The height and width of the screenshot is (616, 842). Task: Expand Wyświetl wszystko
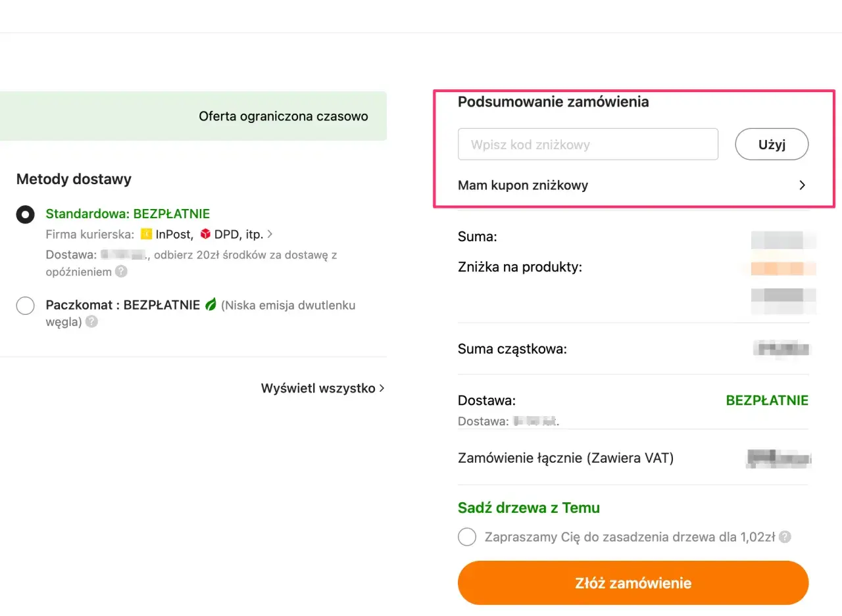click(323, 388)
